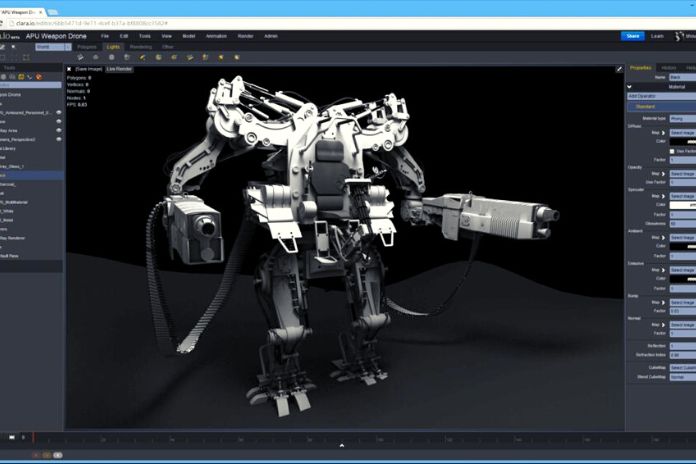Open the Animation menu

coord(216,36)
